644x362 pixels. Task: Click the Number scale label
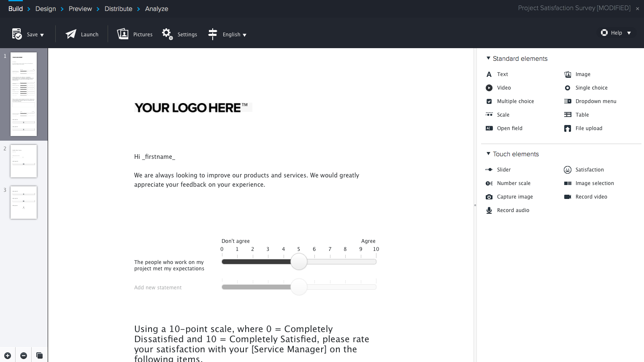point(514,183)
